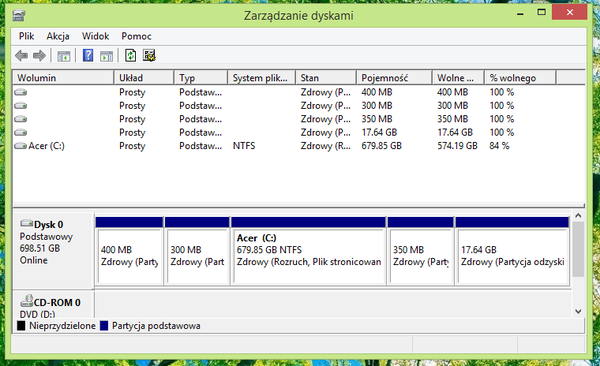600x366 pixels.
Task: Toggle the action pane toolbar icon
Action: click(106, 56)
